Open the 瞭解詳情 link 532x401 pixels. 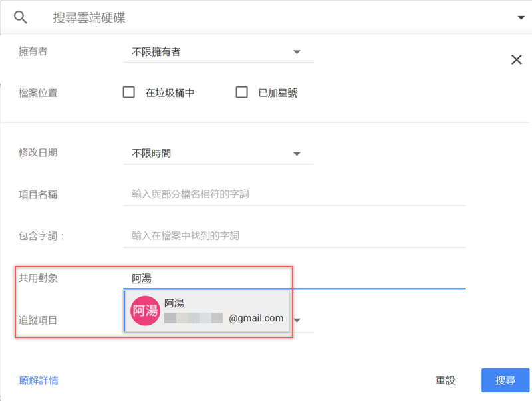pos(39,380)
